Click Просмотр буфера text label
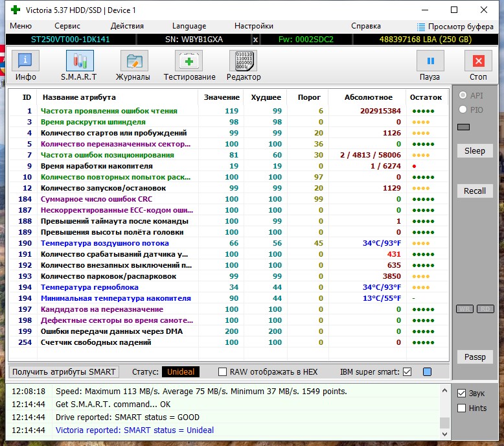 [x=461, y=27]
